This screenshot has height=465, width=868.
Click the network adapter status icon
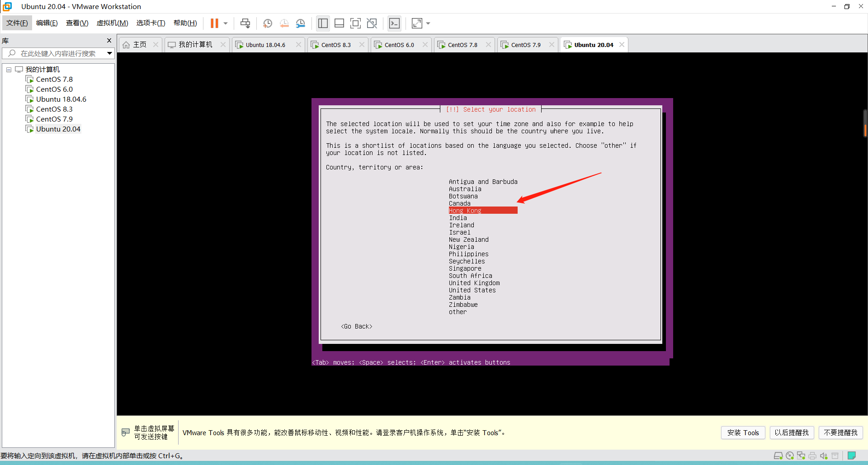pyautogui.click(x=801, y=456)
